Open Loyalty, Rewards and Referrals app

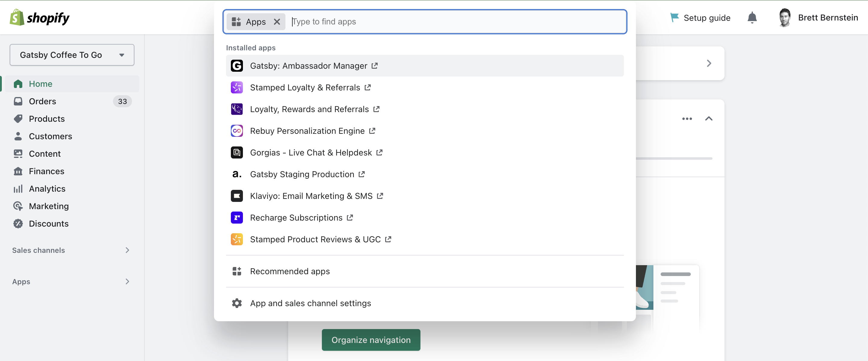pos(425,109)
